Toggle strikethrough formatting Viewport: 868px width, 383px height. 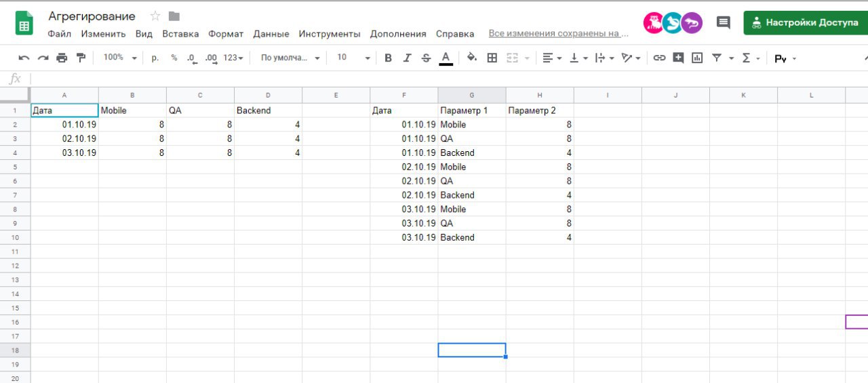[x=426, y=58]
